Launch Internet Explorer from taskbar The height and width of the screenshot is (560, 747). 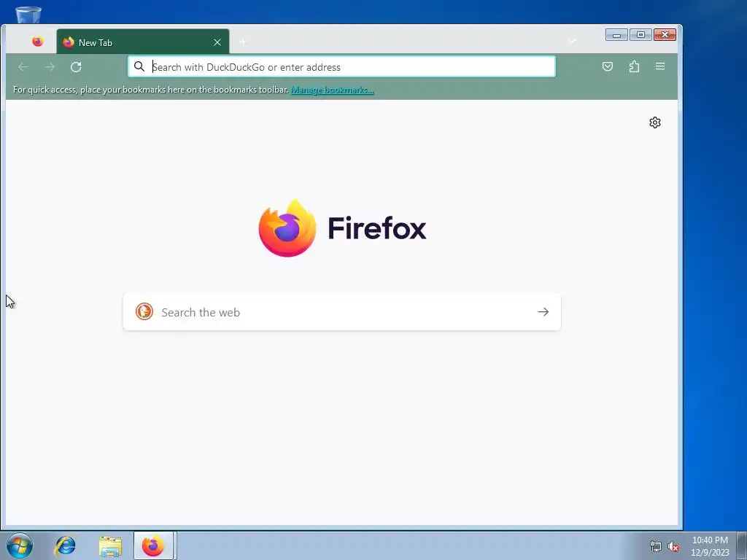(x=65, y=545)
